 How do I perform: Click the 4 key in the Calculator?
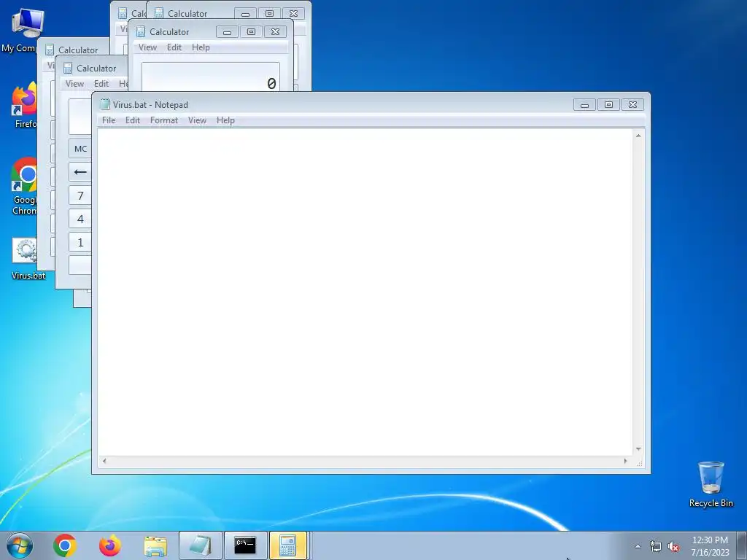80,219
